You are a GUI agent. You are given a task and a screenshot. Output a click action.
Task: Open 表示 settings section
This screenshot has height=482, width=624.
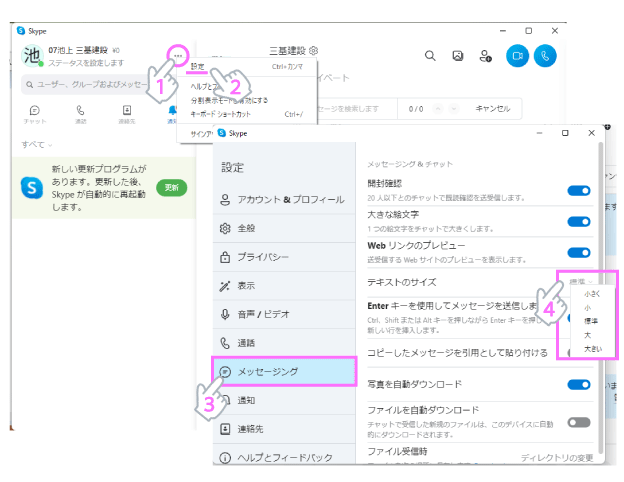pos(284,285)
